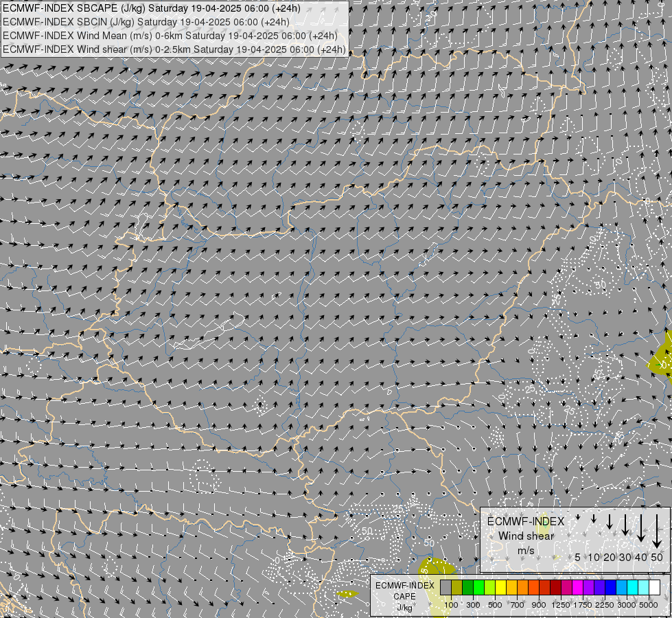Viewport: 672px width, 618px height.
Task: Click the '5' wind shear scale value
Action: point(578,557)
